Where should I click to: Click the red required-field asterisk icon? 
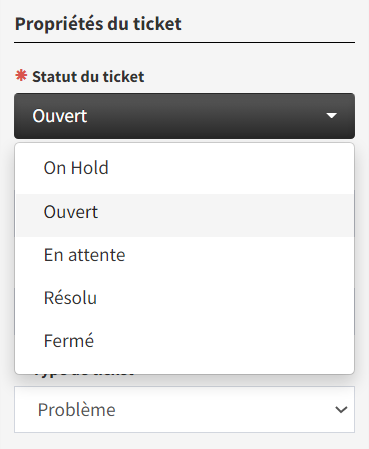[21, 76]
